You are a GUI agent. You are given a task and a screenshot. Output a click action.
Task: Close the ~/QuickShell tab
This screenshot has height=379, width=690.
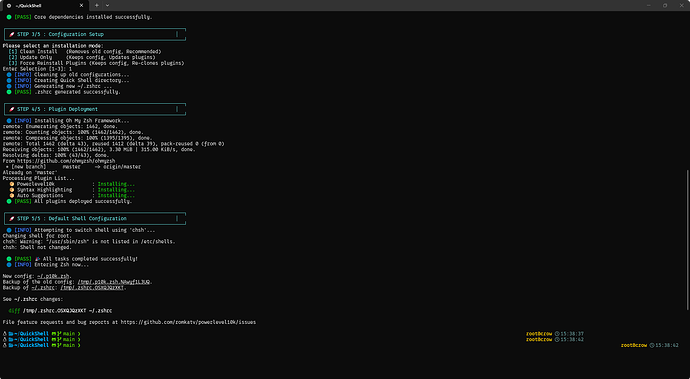click(81, 6)
